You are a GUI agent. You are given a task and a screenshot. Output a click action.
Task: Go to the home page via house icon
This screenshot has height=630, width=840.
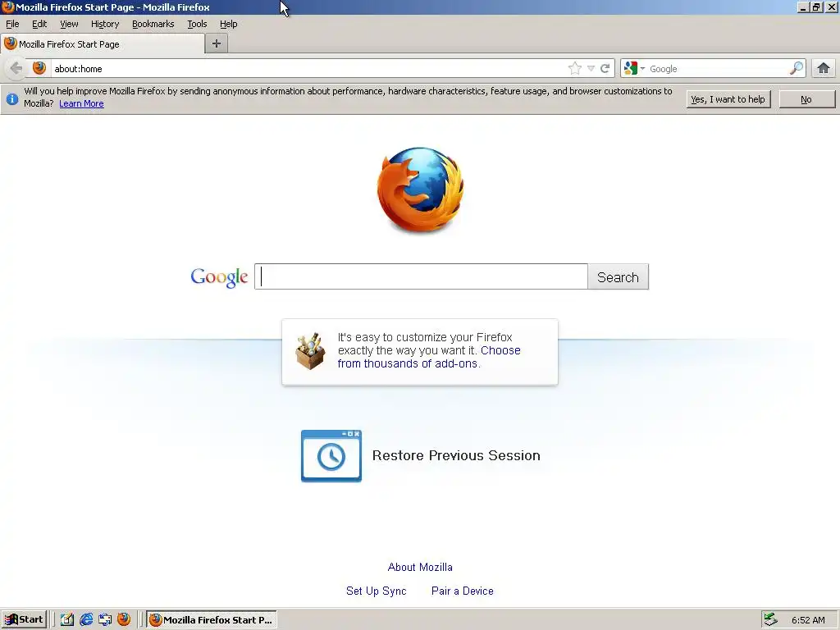(824, 68)
